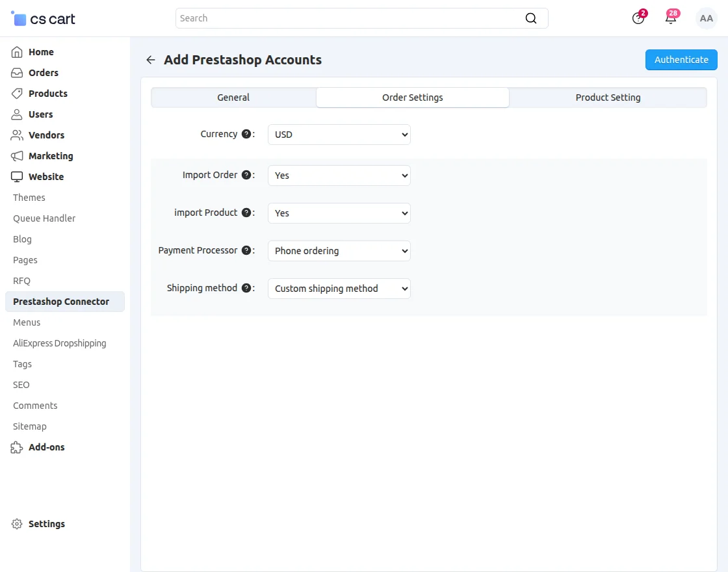This screenshot has width=728, height=572.
Task: Expand the Import Order dropdown
Action: (339, 175)
